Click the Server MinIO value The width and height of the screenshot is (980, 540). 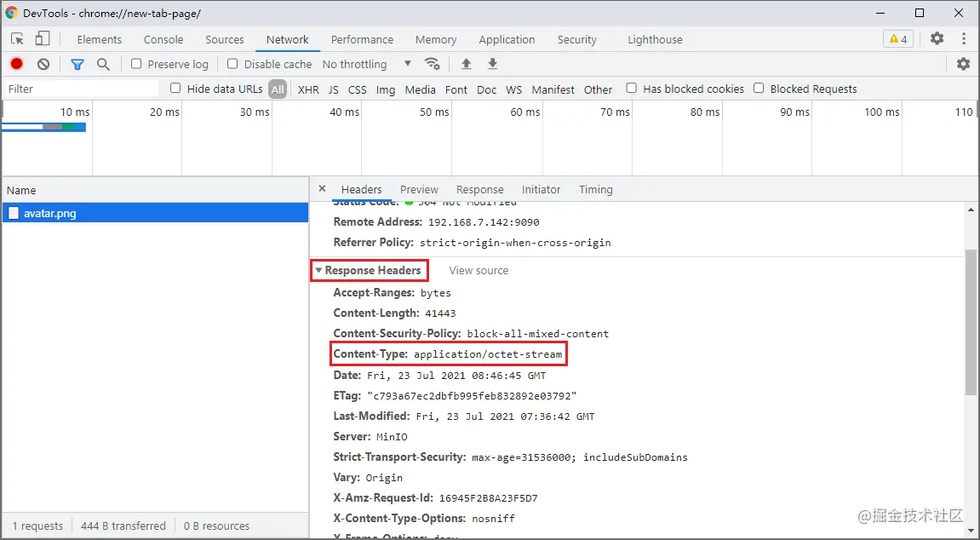point(392,436)
